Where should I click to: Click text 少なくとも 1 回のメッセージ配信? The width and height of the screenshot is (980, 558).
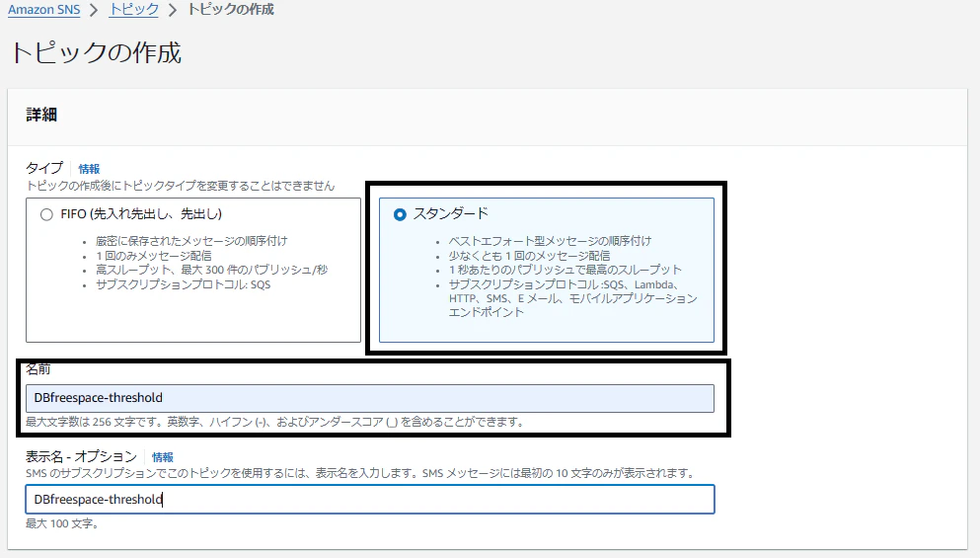click(x=529, y=256)
